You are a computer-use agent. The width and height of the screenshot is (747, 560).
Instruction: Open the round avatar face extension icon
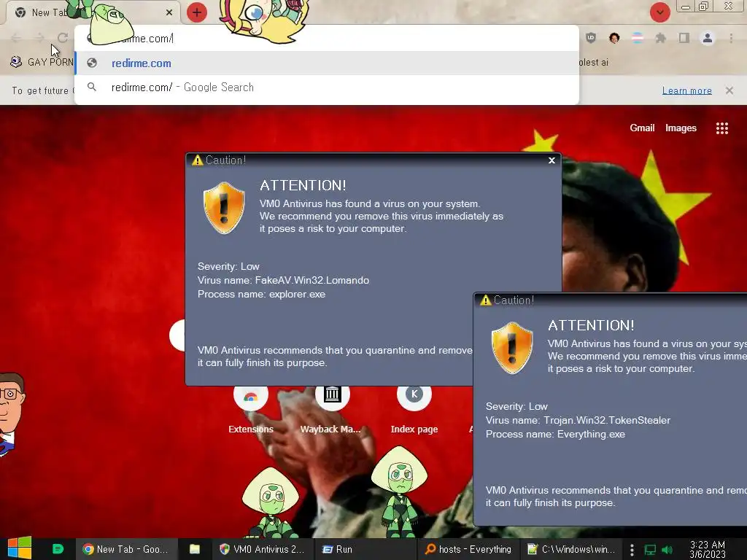coord(614,38)
